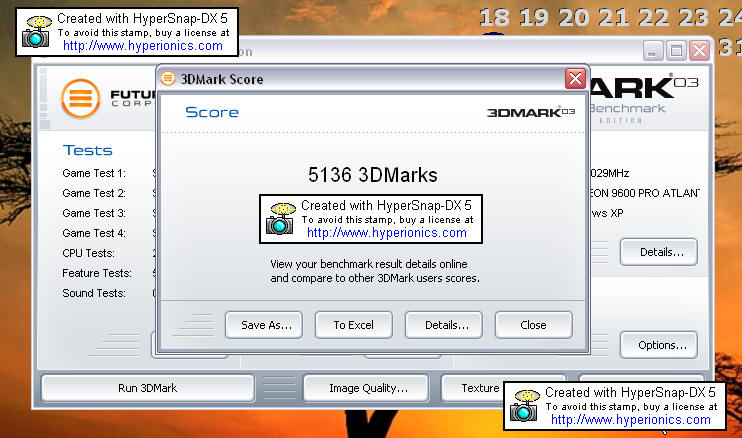
Task: Click calendar day 22 on desktop
Action: [653, 18]
